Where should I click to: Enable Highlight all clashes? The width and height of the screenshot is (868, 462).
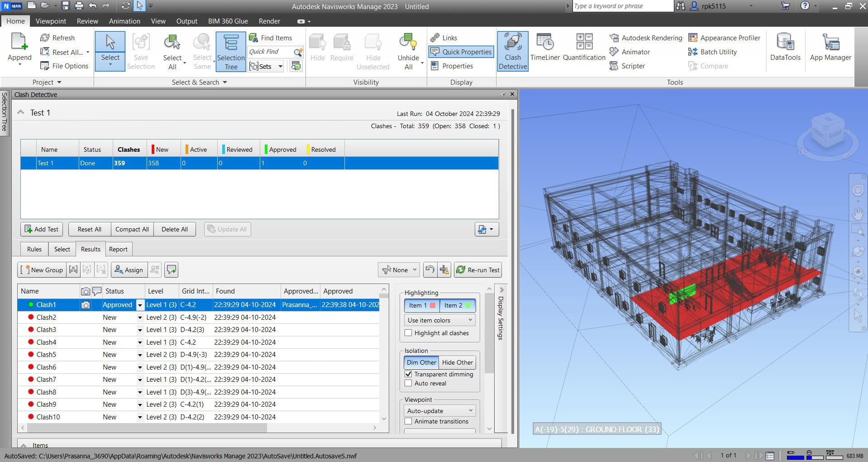[x=408, y=333]
